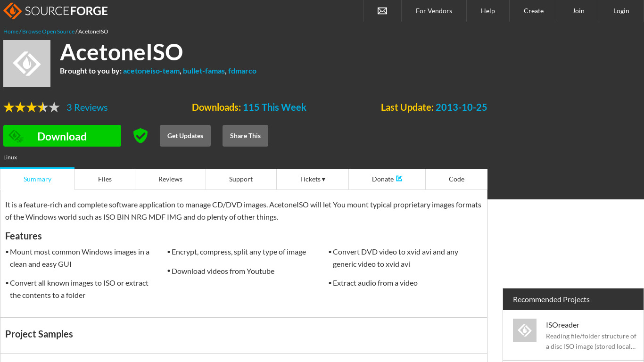
Task: Click the SourceForge logo
Action: (x=56, y=10)
